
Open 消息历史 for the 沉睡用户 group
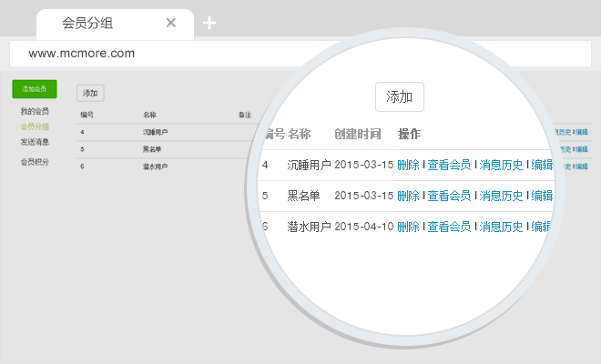point(502,165)
